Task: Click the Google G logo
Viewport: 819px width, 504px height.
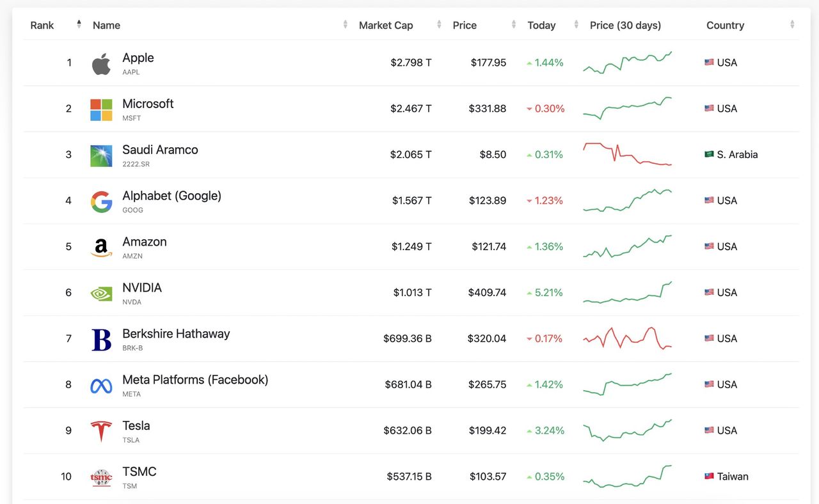Action: click(x=101, y=201)
